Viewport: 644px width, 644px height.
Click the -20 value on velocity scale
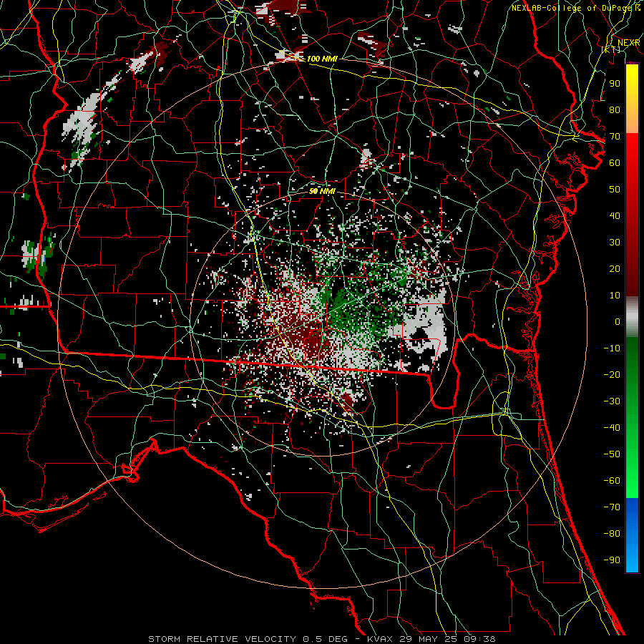[x=612, y=375]
